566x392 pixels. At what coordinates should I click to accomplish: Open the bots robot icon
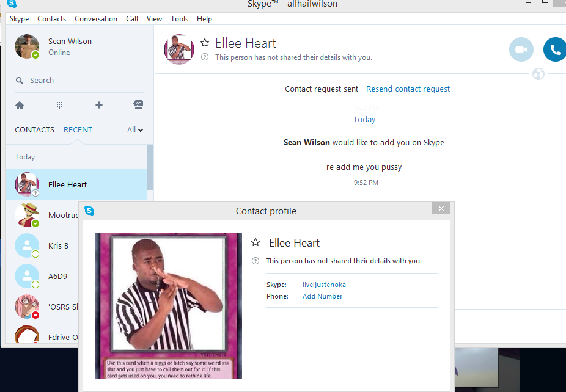click(x=138, y=105)
